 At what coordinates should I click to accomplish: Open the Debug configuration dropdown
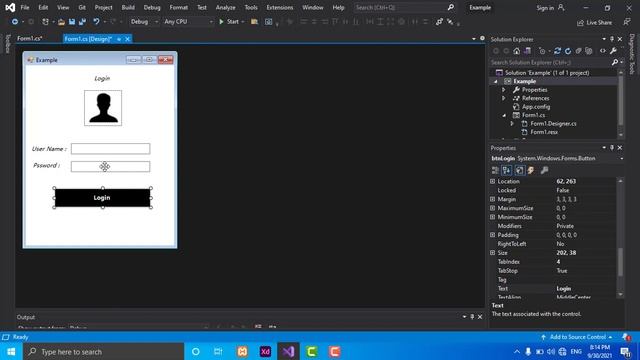coord(144,22)
